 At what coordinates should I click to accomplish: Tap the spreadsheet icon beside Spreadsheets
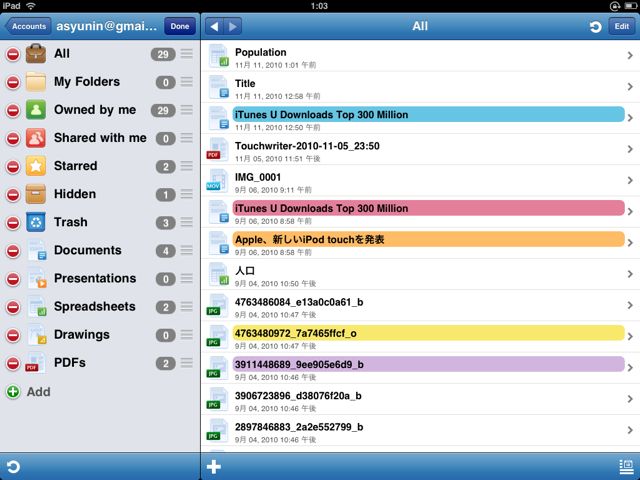click(x=37, y=307)
